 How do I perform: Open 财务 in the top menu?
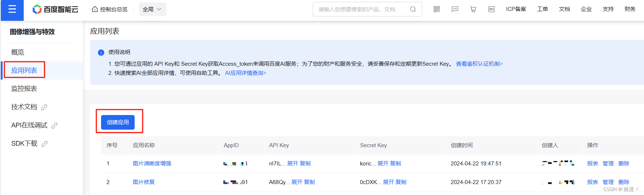tap(630, 9)
